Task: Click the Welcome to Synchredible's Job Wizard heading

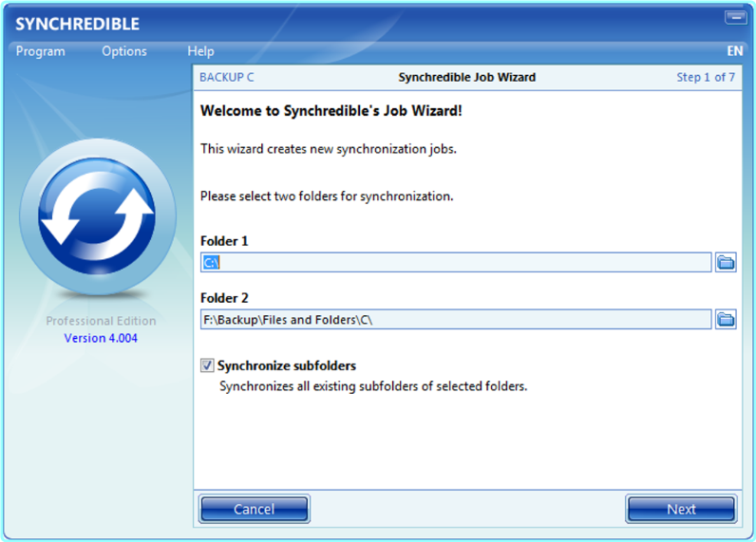Action: pyautogui.click(x=331, y=111)
